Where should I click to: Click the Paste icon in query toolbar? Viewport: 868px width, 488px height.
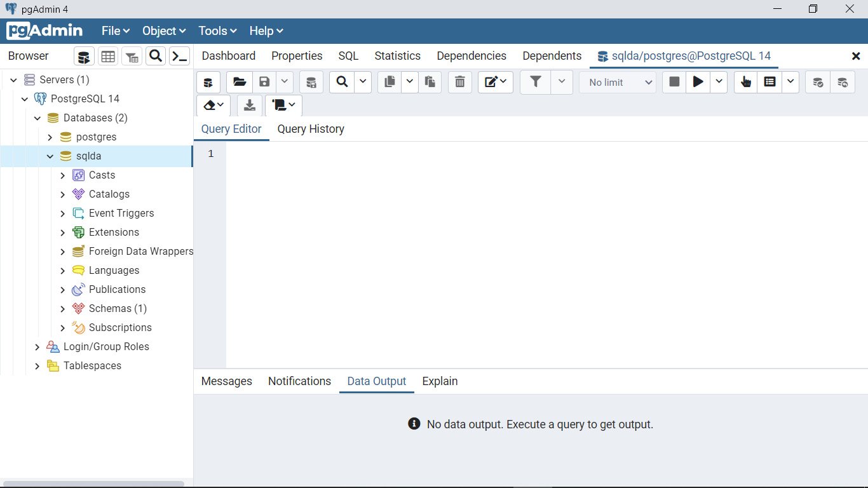(430, 83)
